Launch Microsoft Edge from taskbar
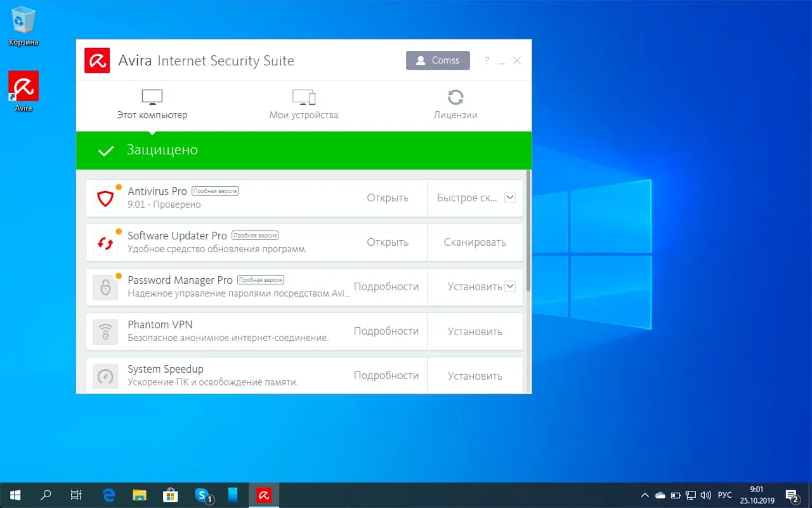Viewport: 812px width, 508px height. tap(108, 495)
